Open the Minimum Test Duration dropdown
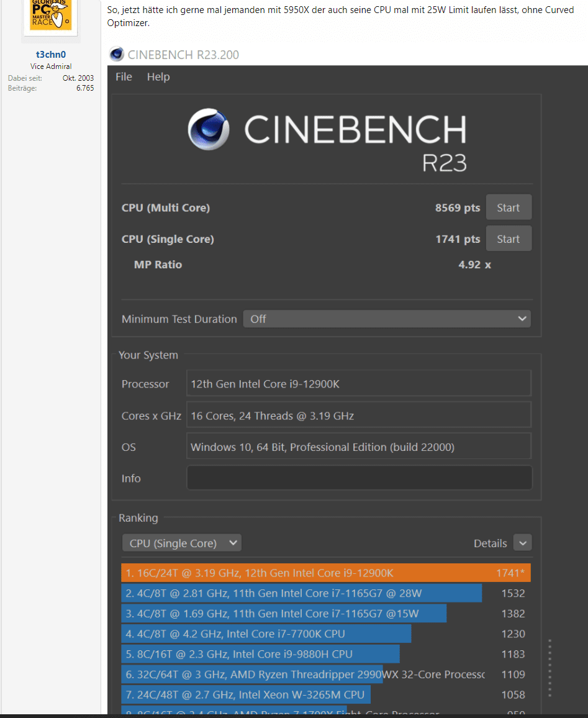The height and width of the screenshot is (718, 588). click(x=387, y=319)
